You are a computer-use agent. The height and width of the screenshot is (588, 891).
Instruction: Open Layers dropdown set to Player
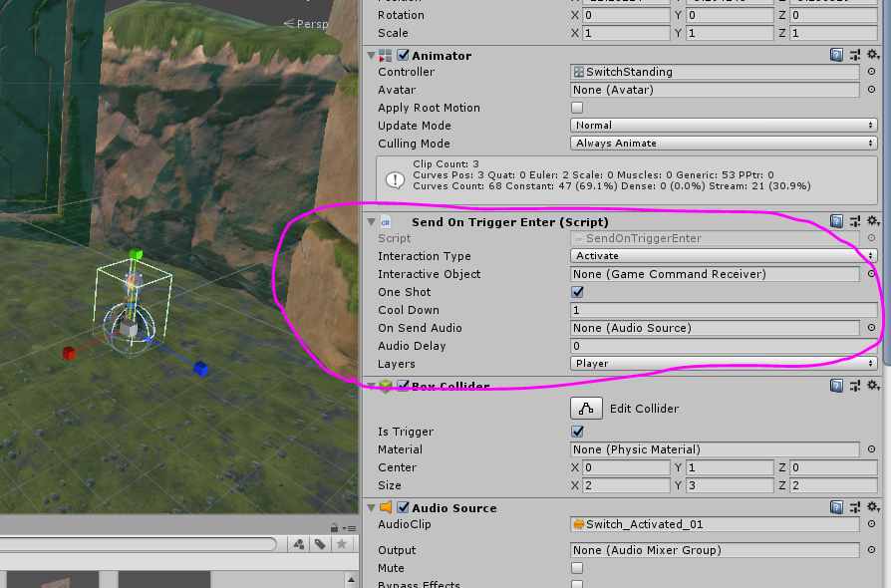(724, 363)
